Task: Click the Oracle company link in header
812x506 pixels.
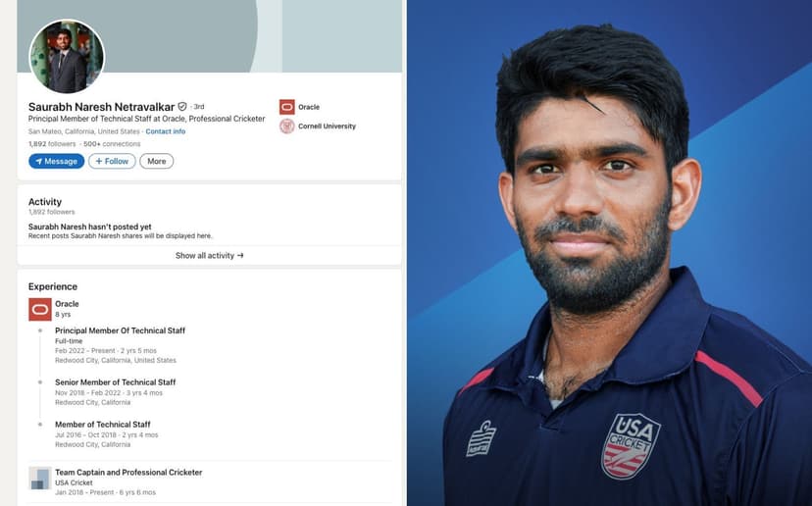Action: (x=309, y=107)
